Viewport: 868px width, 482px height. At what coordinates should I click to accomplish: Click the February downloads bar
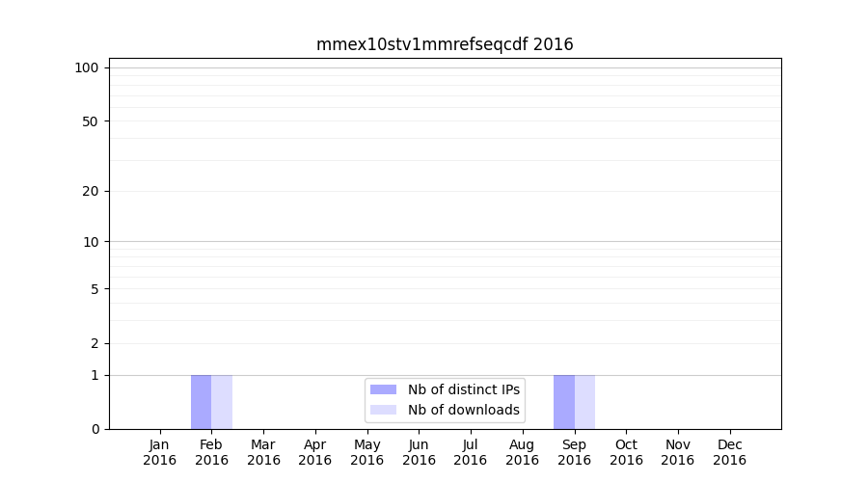[x=222, y=402]
